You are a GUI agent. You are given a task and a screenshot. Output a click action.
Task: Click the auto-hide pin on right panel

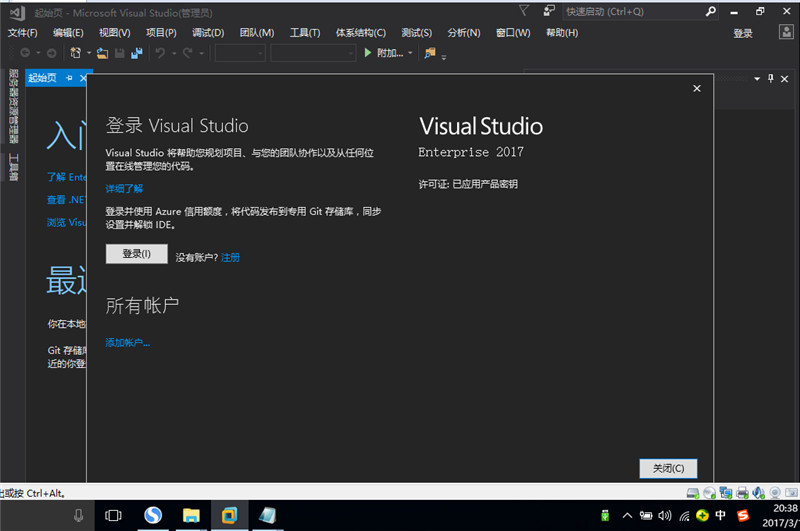click(770, 79)
